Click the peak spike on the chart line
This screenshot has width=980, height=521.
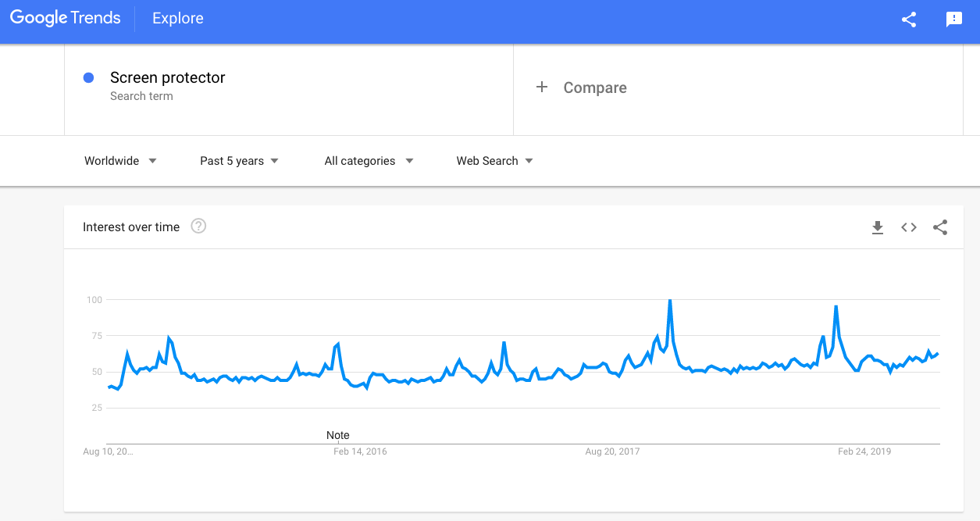point(669,301)
